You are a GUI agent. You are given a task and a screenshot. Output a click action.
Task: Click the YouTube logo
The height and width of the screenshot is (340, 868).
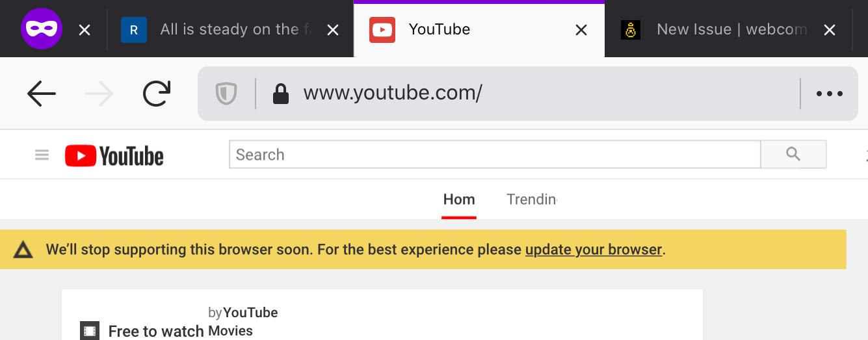pos(114,156)
